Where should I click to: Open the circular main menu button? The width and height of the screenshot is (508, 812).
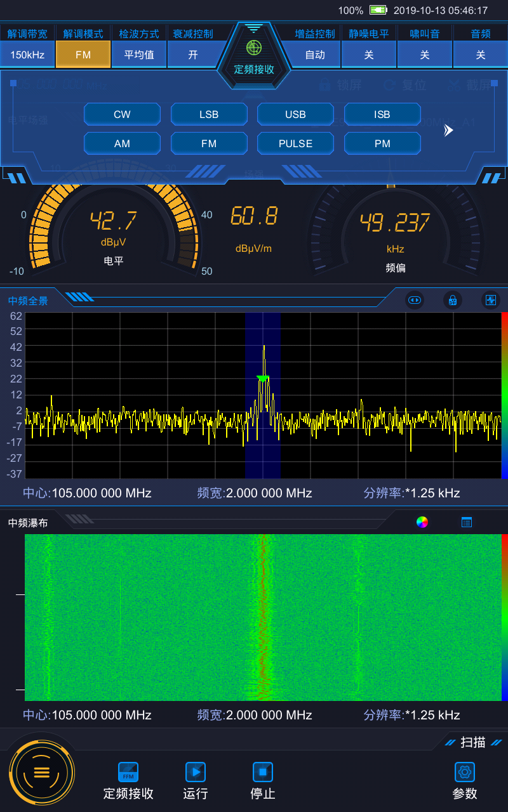(x=42, y=773)
